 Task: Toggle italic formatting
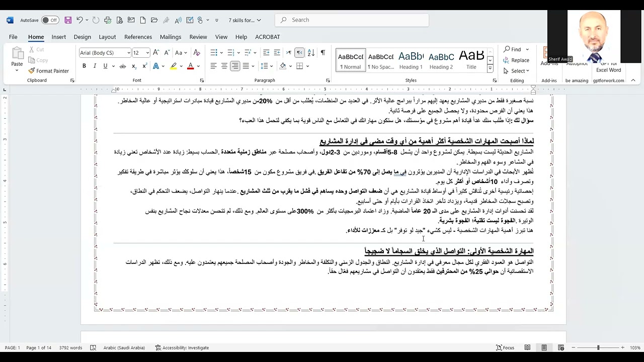click(95, 66)
